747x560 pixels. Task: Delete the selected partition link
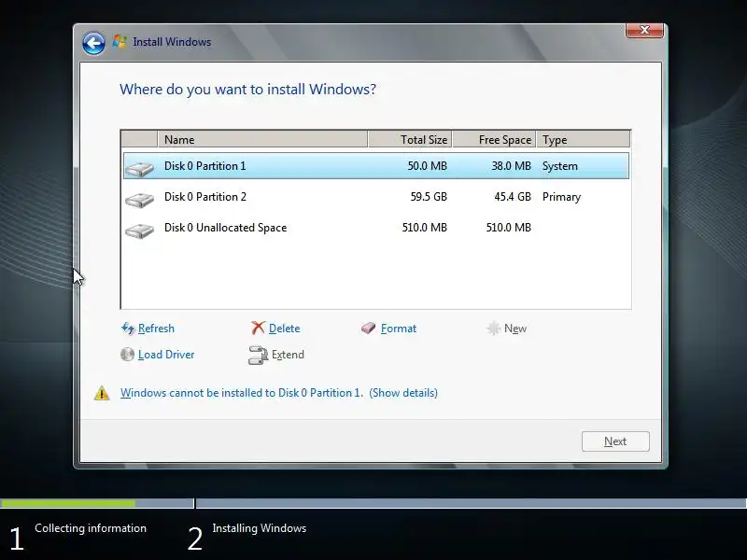pyautogui.click(x=285, y=329)
